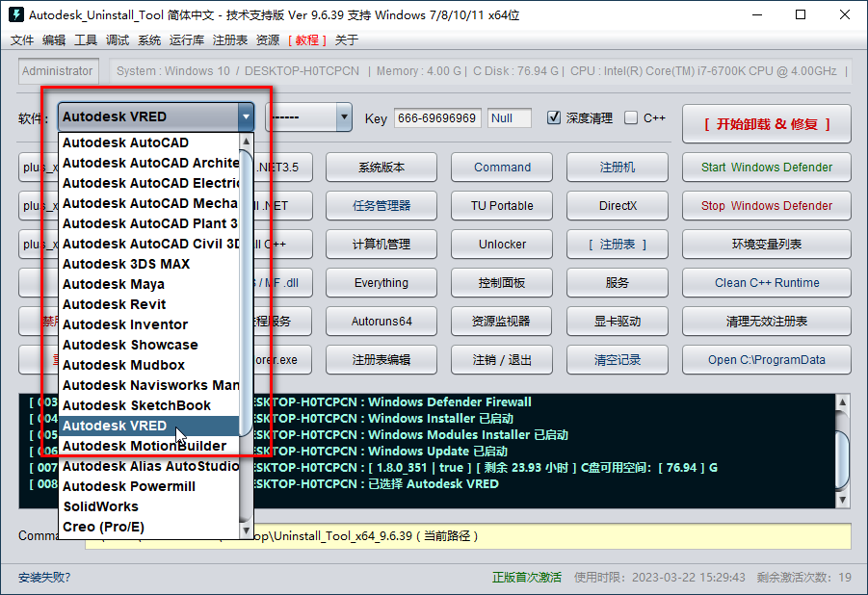Select Autodesk MotionBuilder entry
The width and height of the screenshot is (868, 595).
[149, 446]
